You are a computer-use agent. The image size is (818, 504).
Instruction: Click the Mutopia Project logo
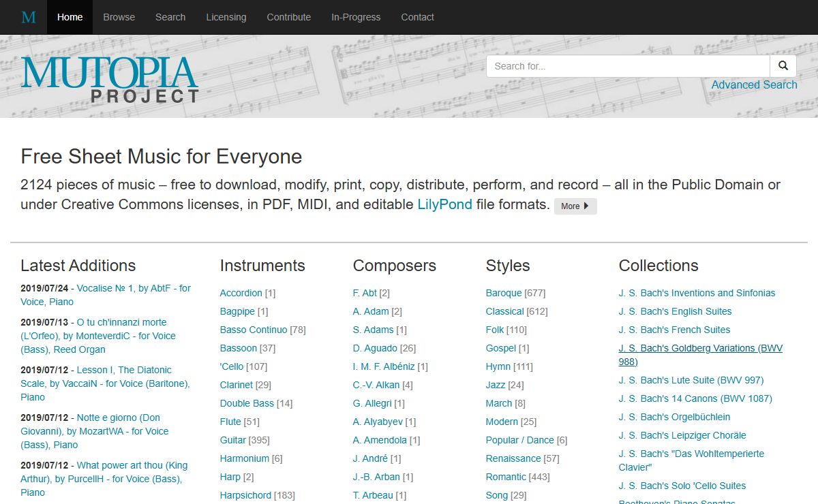110,80
